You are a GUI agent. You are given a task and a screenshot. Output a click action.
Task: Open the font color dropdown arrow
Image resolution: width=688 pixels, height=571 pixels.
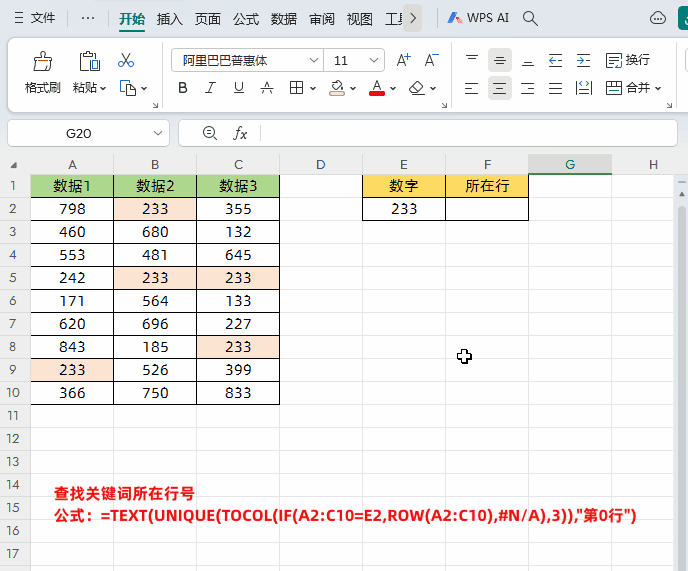[x=393, y=89]
